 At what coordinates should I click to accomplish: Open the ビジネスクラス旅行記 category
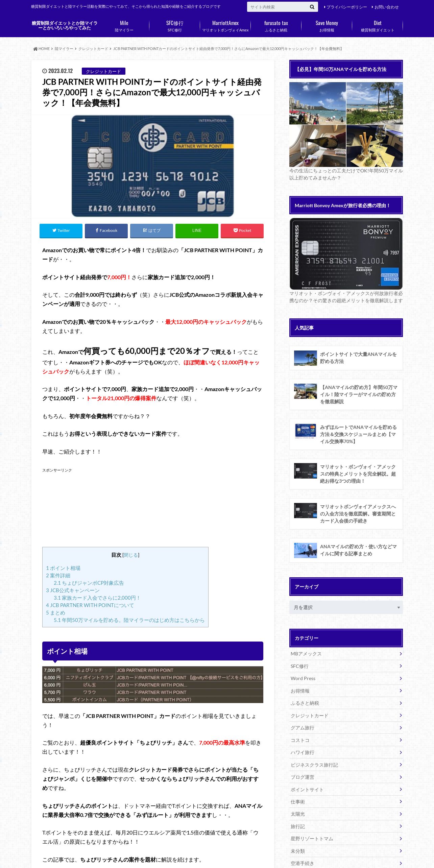click(346, 765)
